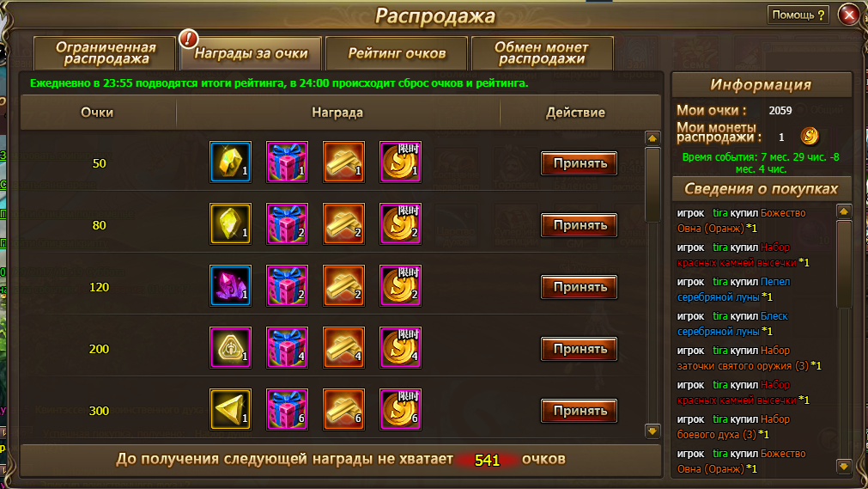Click the pink gift box in 300-point row
Screen dimensions: 868x489
click(x=287, y=410)
